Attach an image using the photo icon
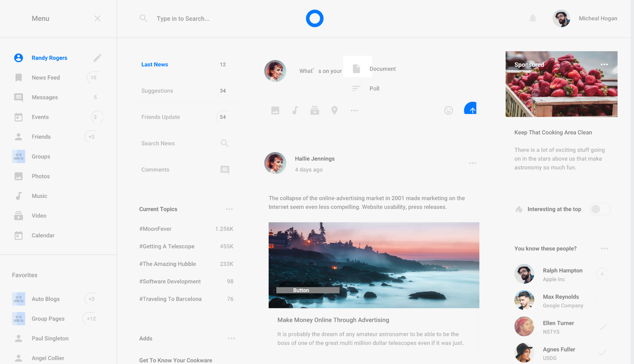Image resolution: width=634 pixels, height=364 pixels. [x=275, y=110]
